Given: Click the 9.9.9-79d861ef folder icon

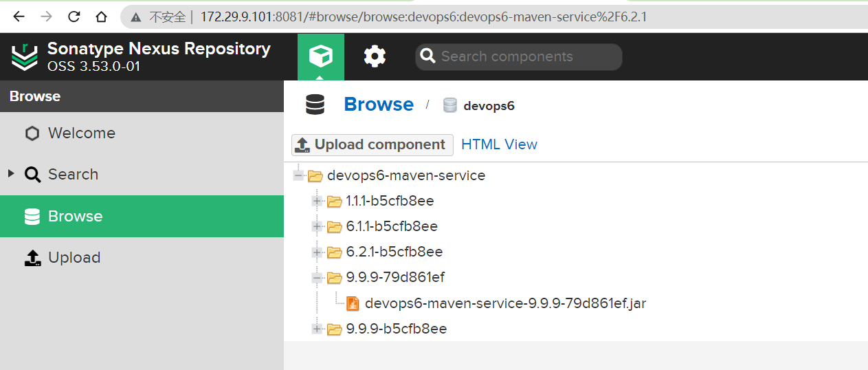Looking at the screenshot, I should 335,277.
